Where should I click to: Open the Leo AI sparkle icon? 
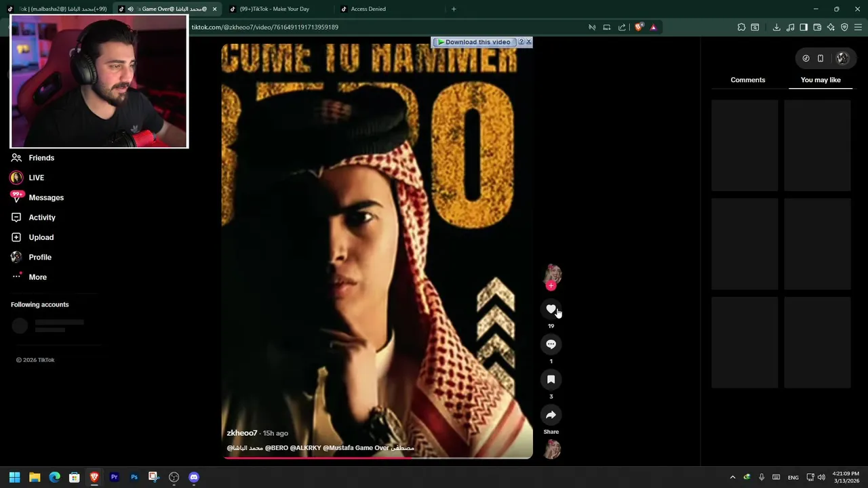(831, 27)
